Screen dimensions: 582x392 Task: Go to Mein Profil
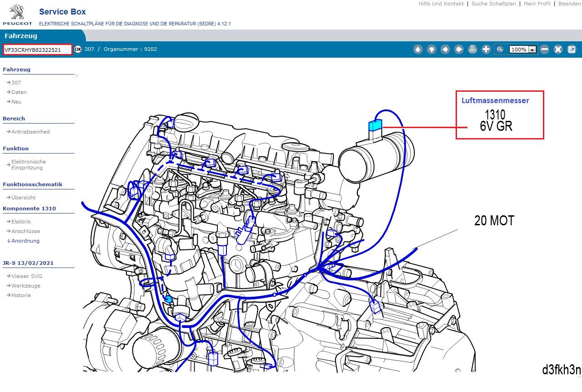click(x=537, y=4)
